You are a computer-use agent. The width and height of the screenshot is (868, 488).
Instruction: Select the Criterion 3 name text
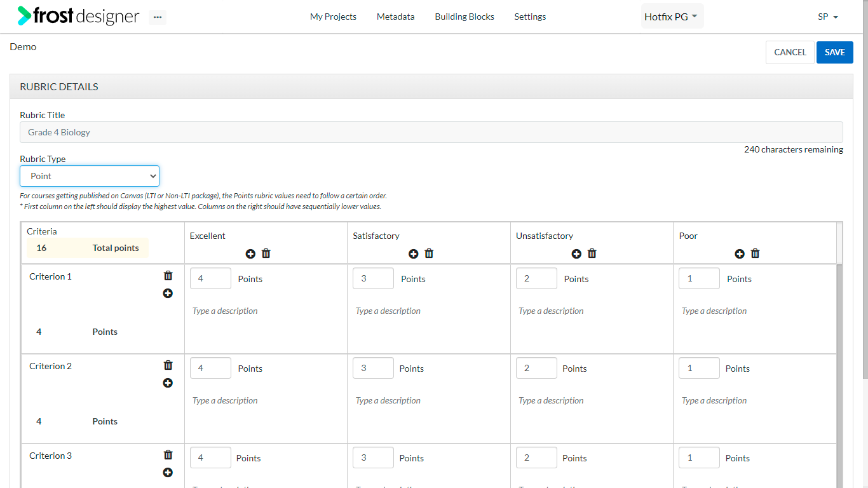[50, 456]
